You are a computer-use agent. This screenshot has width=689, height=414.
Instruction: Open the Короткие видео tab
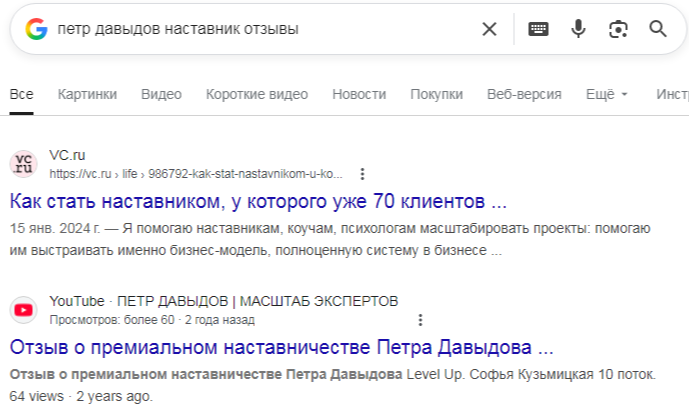click(x=257, y=94)
